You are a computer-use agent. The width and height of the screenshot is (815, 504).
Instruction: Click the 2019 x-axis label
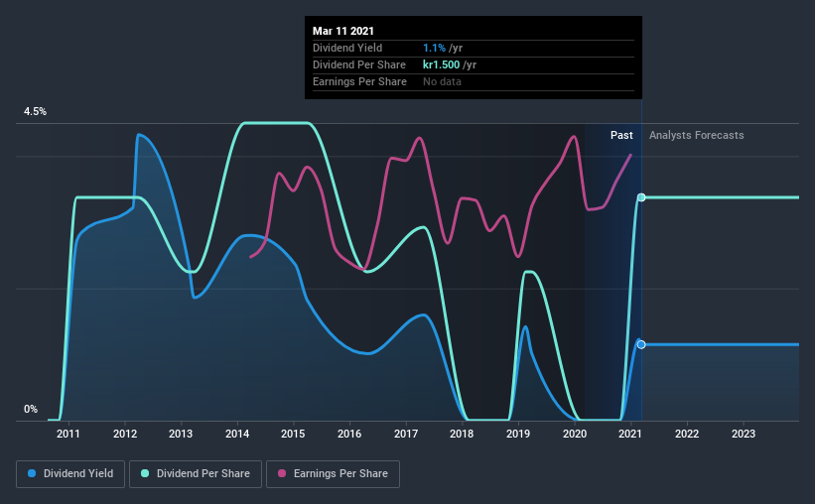(x=518, y=434)
